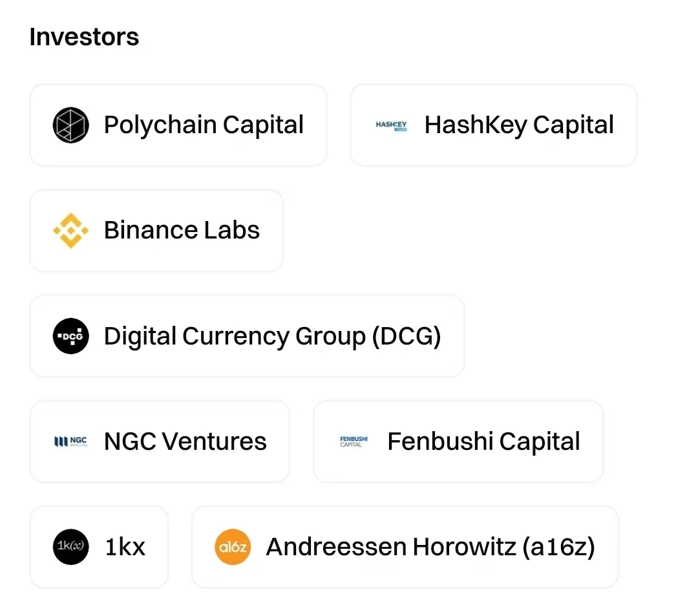
Task: Select the NGC Ventures text label
Action: (x=185, y=441)
